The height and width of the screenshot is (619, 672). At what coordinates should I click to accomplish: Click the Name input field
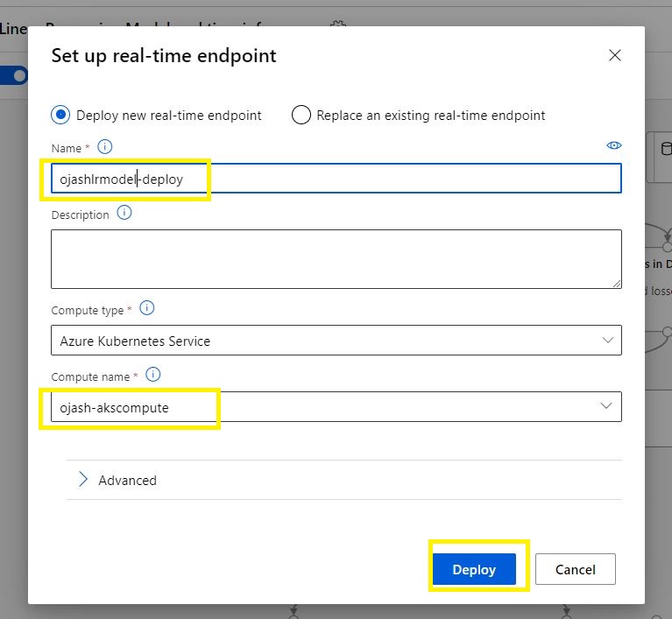click(x=336, y=179)
